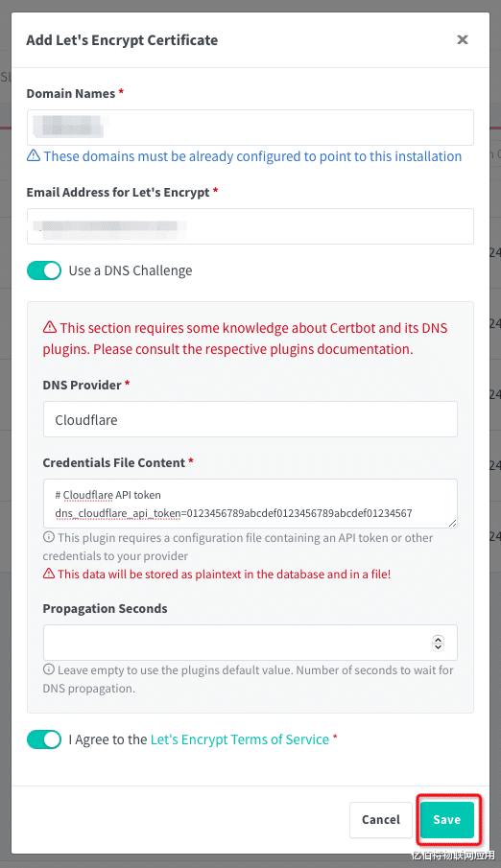Decrease Propagation Seconds with down arrow
The width and height of the screenshot is (501, 868).
click(438, 646)
